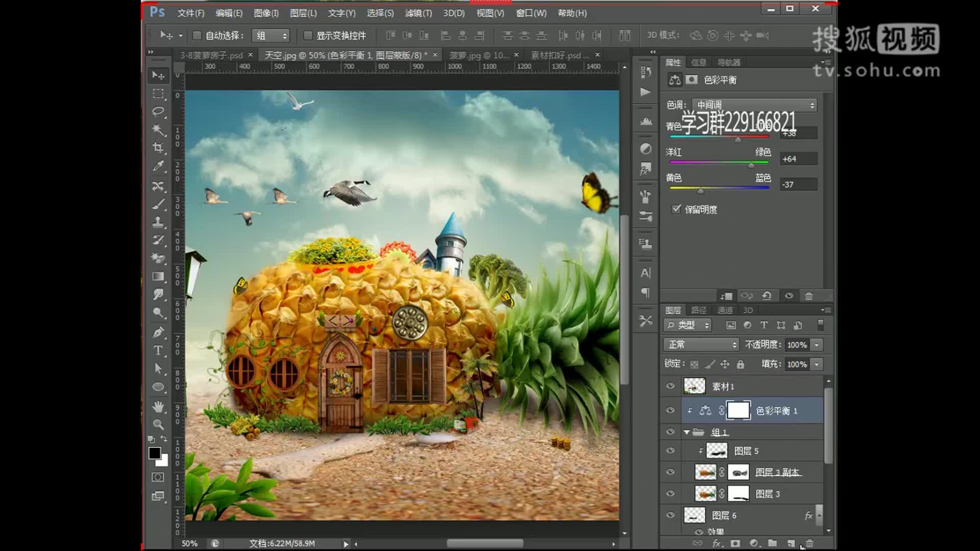
Task: Switch to the 通道 tab
Action: pos(725,310)
